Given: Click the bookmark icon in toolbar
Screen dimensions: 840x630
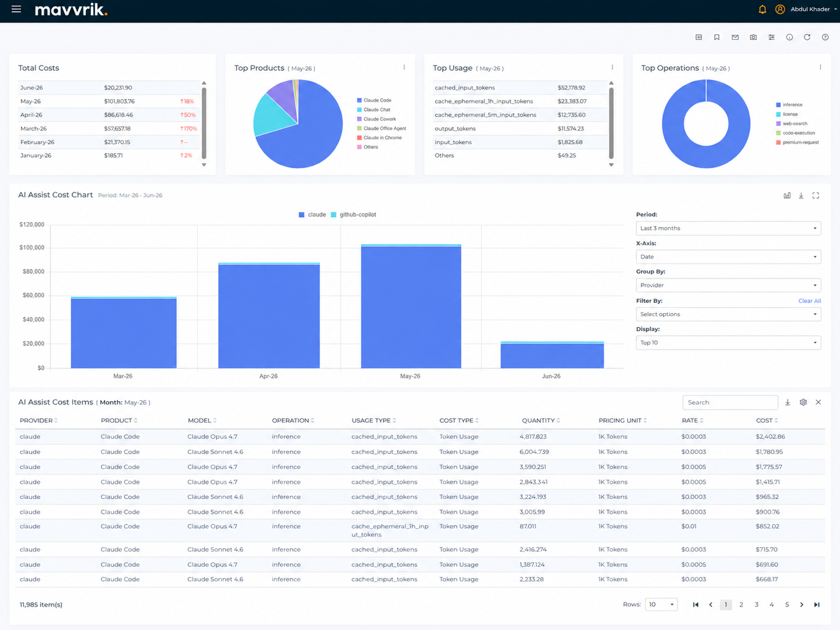Looking at the screenshot, I should (x=717, y=37).
